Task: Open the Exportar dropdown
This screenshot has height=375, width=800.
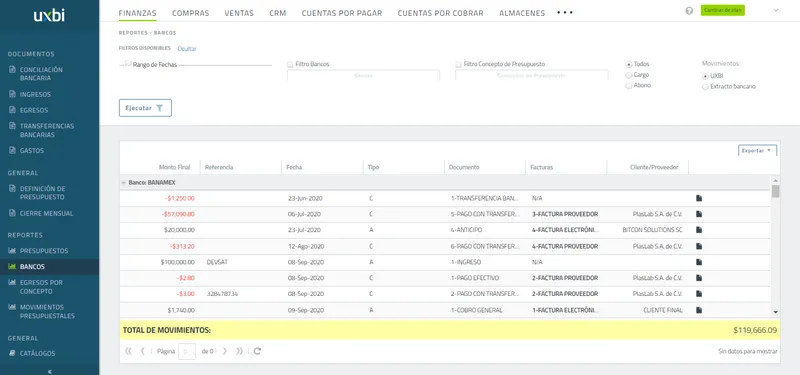Action: pyautogui.click(x=757, y=151)
